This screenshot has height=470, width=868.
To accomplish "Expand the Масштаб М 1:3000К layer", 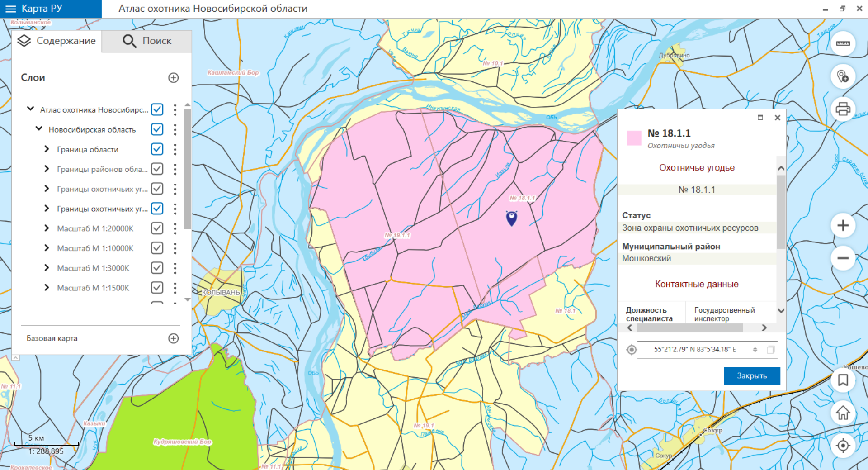I will pyautogui.click(x=47, y=268).
